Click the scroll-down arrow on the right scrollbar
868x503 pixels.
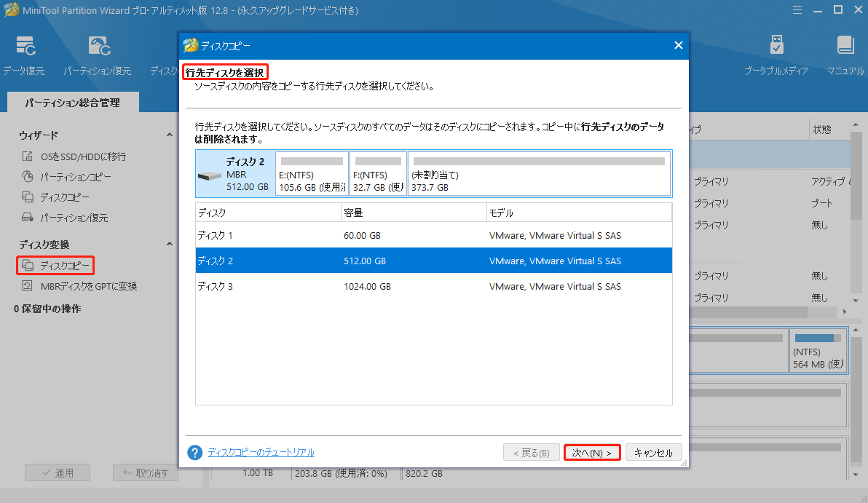[855, 299]
